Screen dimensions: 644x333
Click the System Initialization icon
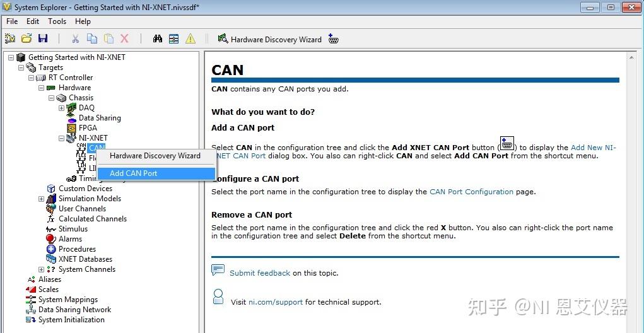click(x=31, y=320)
